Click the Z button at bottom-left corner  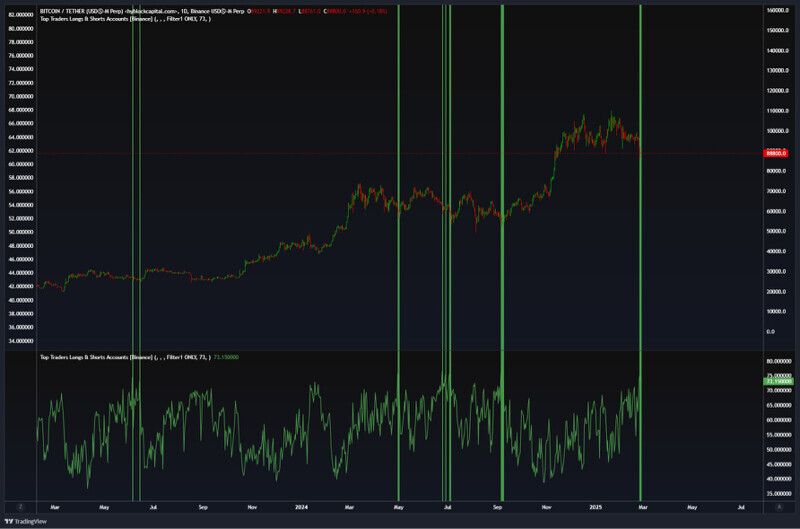[19, 506]
